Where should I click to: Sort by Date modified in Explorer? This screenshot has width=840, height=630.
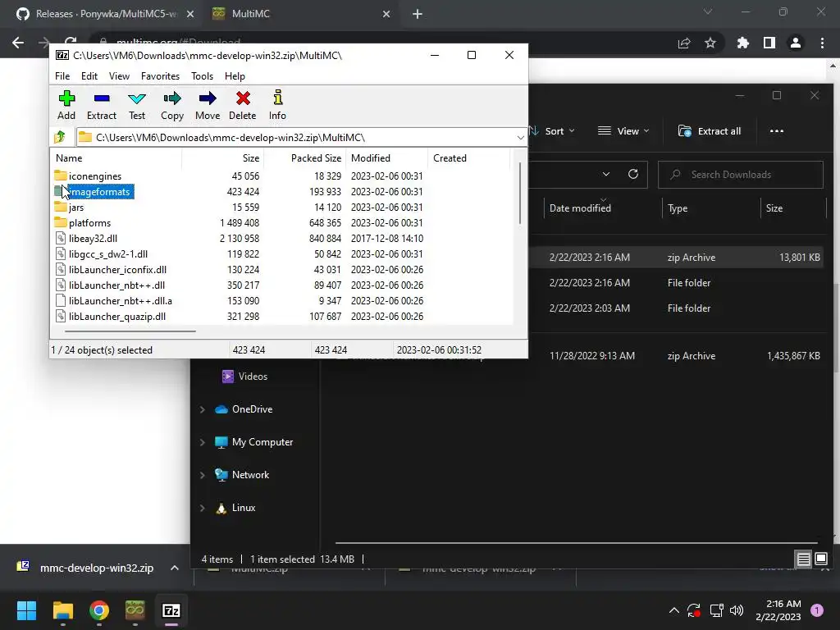(x=580, y=208)
